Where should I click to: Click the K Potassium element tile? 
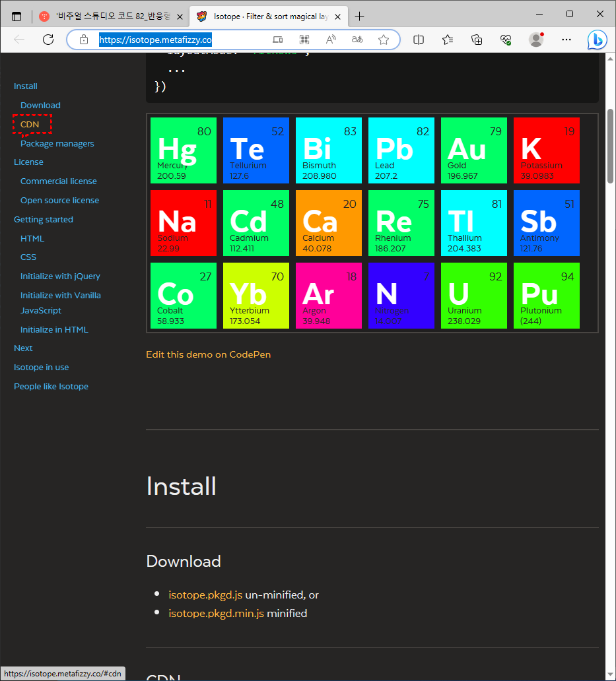[x=546, y=150]
